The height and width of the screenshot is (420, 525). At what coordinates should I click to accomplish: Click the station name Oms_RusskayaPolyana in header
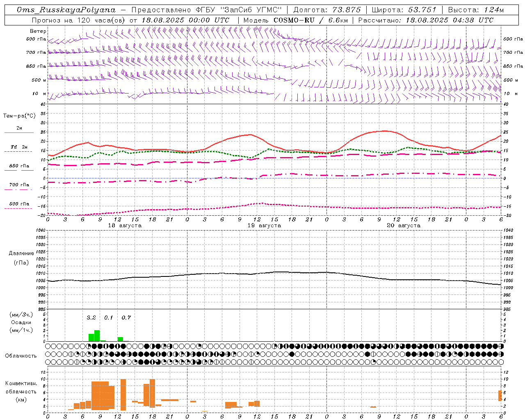pyautogui.click(x=66, y=10)
